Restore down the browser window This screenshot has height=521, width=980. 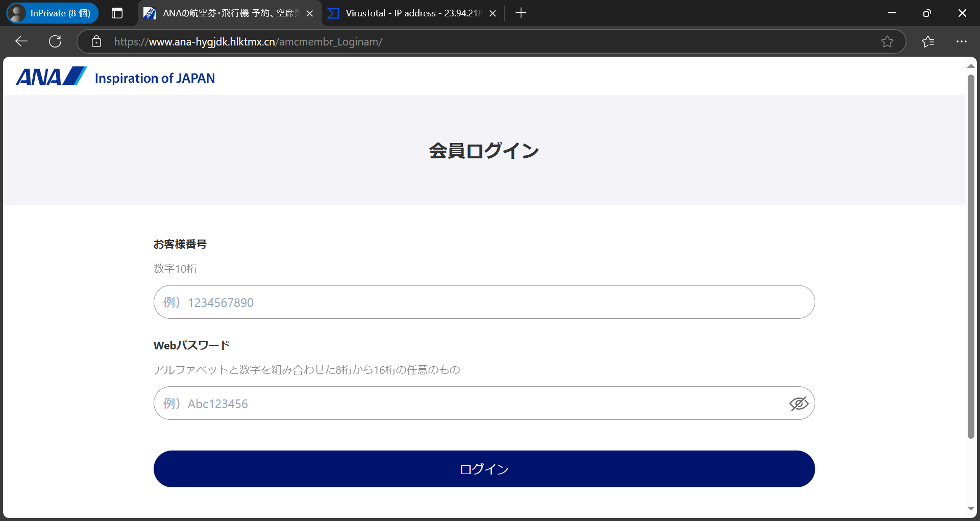coord(927,13)
